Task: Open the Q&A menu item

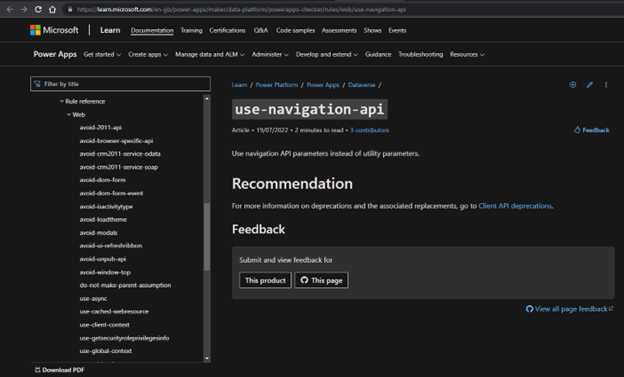Action: point(261,30)
